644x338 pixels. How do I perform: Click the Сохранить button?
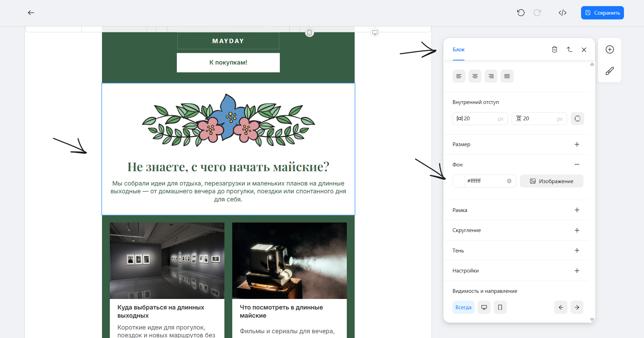coord(602,13)
